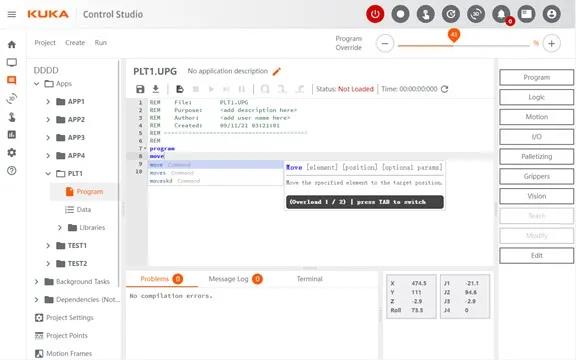
Task: Open the touch/jog icon in header
Action: [426, 14]
